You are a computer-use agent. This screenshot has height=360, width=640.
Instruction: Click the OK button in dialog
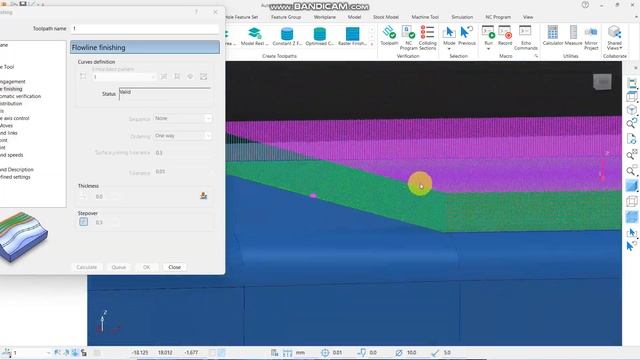(x=146, y=267)
